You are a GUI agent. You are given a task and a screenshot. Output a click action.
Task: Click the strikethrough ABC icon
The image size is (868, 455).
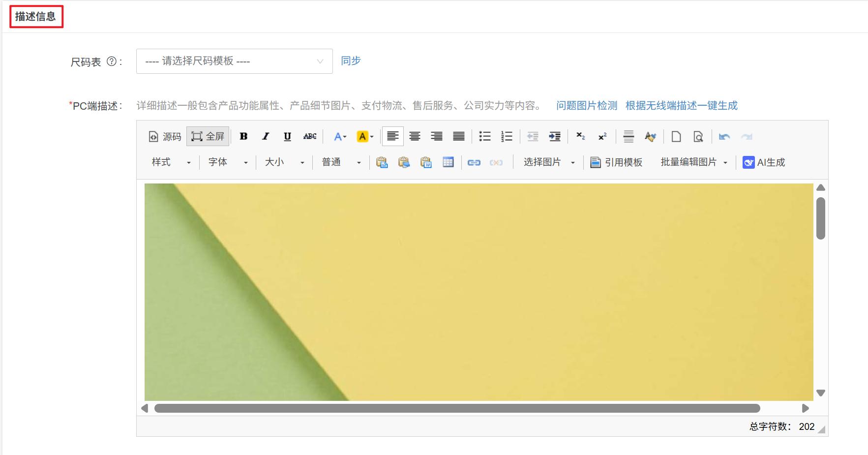pos(310,137)
